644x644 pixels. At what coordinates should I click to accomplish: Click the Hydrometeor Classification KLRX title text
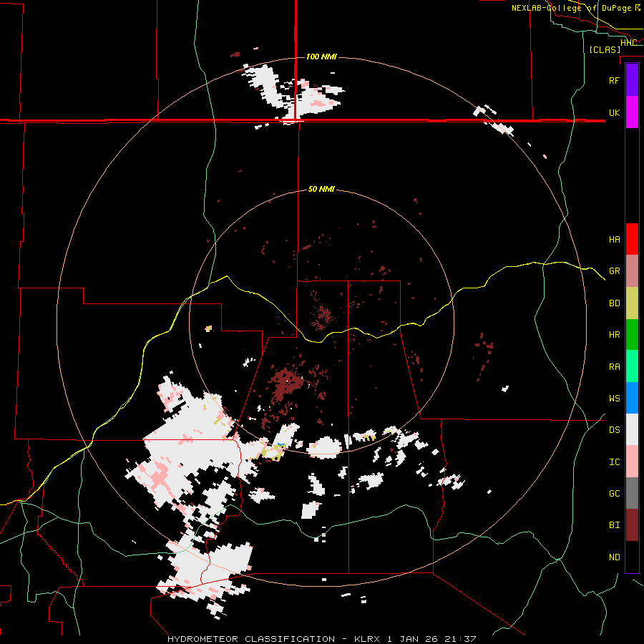tap(321, 639)
